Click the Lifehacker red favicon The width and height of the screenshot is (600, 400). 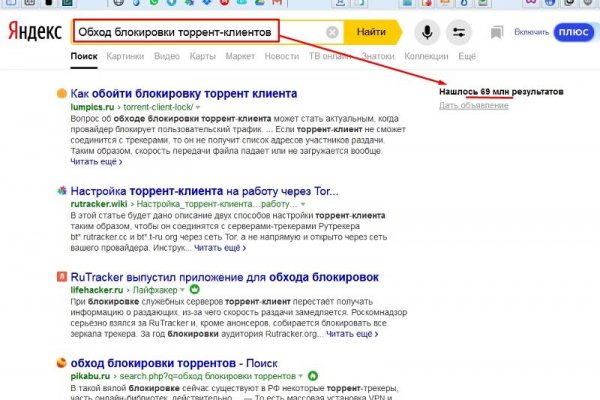pos(62,275)
